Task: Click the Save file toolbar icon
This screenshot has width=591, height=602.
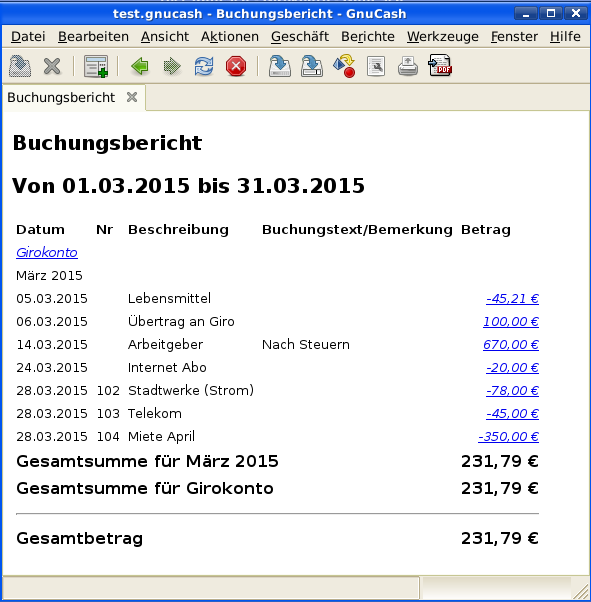Action: tap(20, 66)
